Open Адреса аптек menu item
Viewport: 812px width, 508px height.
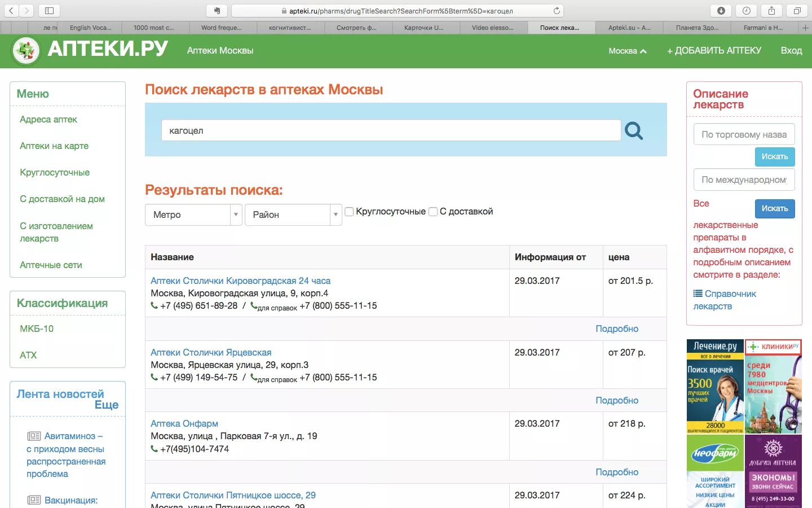coord(48,119)
